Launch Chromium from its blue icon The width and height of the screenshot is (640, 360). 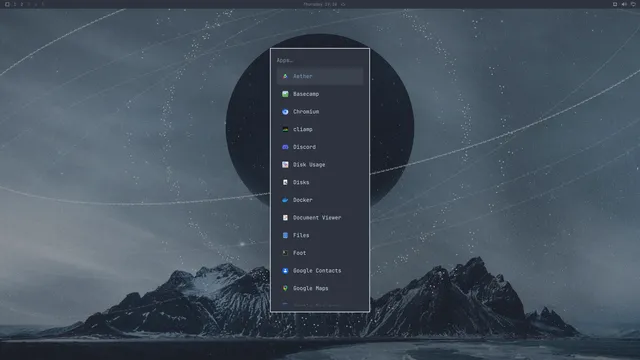click(x=285, y=111)
